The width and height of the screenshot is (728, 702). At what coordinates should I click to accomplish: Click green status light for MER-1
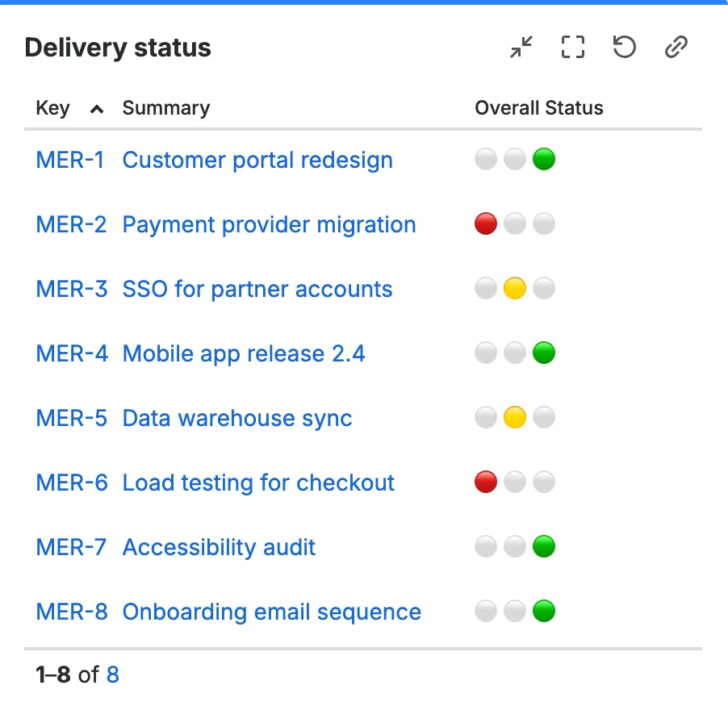544,159
